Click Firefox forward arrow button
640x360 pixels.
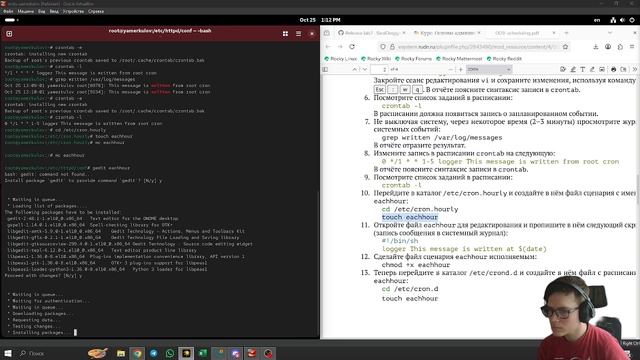(340, 47)
